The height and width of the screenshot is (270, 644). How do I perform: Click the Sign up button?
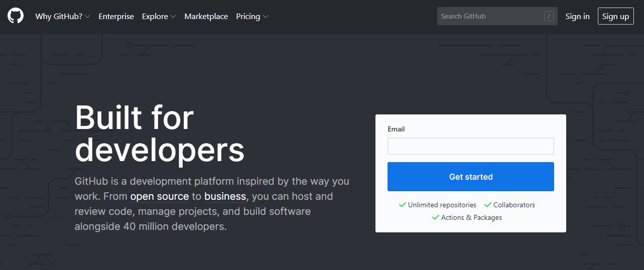pos(615,17)
